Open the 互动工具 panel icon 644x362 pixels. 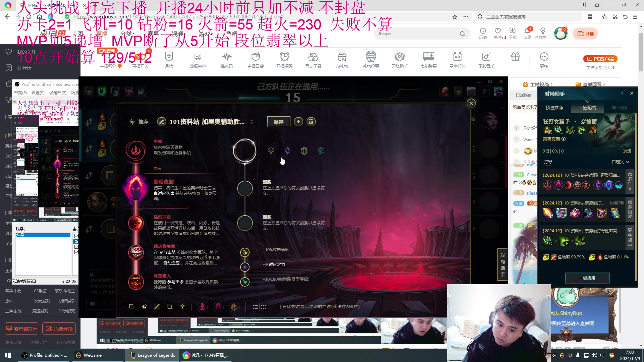[313, 59]
